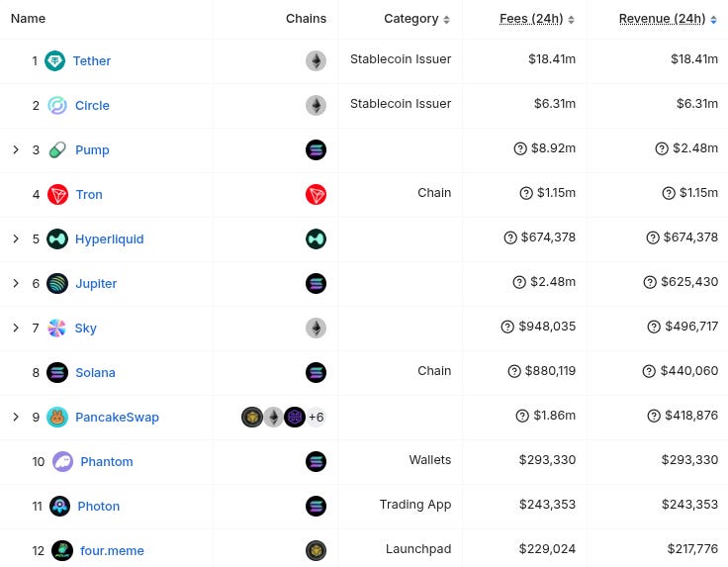Click Tether's Stablecoin Issuer category cell
Viewport: 728px width, 567px height.
click(401, 59)
